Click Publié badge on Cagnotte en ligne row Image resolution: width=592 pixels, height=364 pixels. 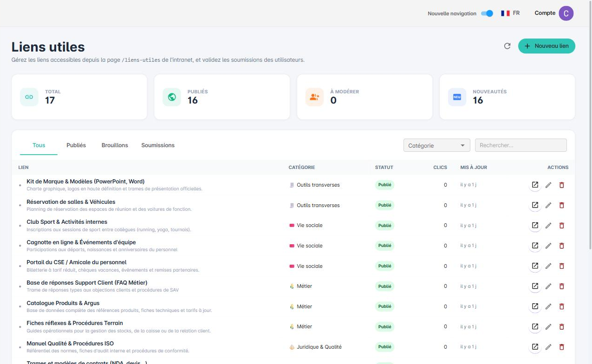click(x=384, y=246)
